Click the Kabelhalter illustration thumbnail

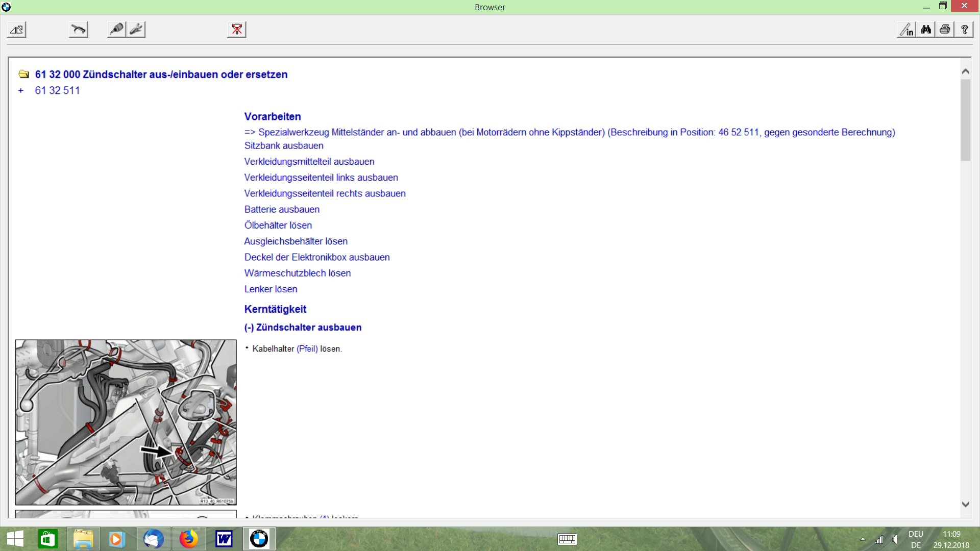pyautogui.click(x=126, y=422)
